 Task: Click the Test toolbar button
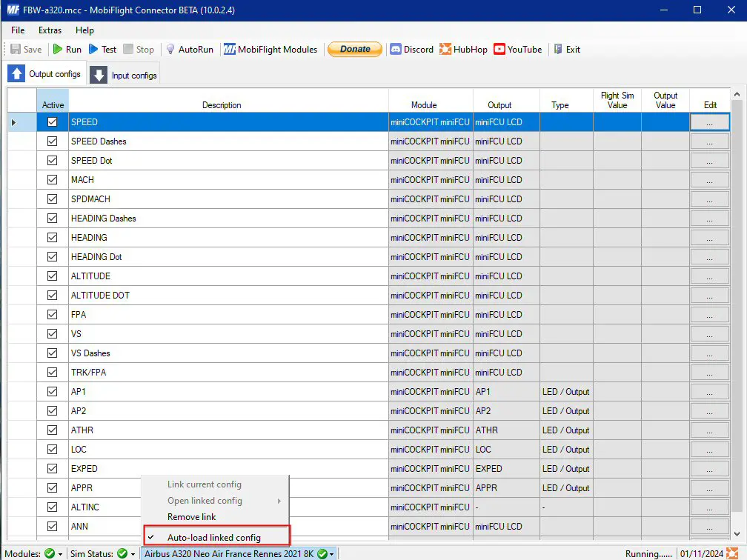(102, 49)
